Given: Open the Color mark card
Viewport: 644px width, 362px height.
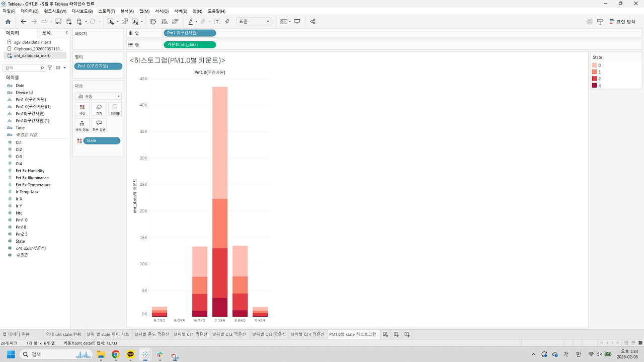Looking at the screenshot, I should [x=82, y=109].
